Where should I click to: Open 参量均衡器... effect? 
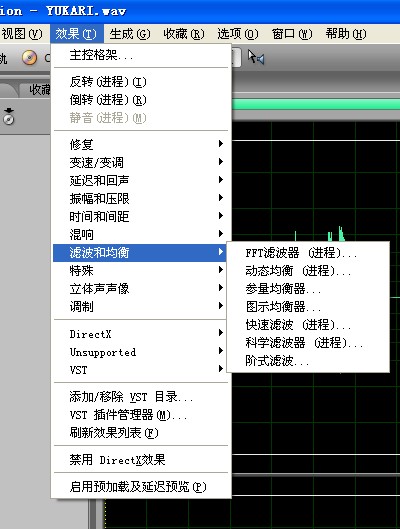[308, 289]
